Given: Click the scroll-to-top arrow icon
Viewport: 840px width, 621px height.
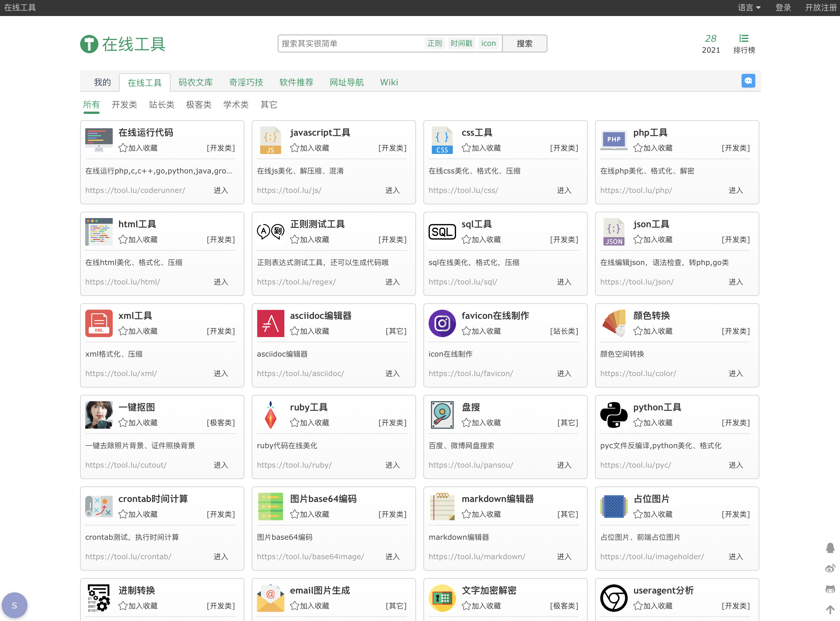Looking at the screenshot, I should coord(830,609).
